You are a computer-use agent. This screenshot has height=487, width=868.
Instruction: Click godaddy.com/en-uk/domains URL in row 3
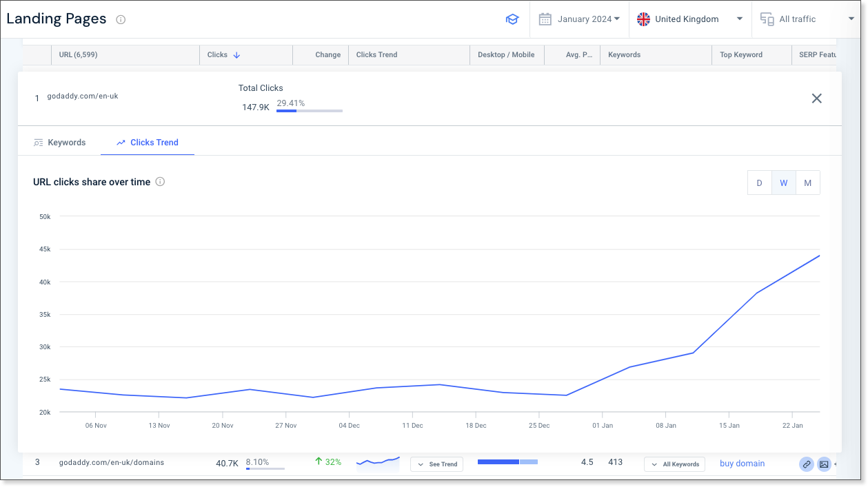point(112,463)
